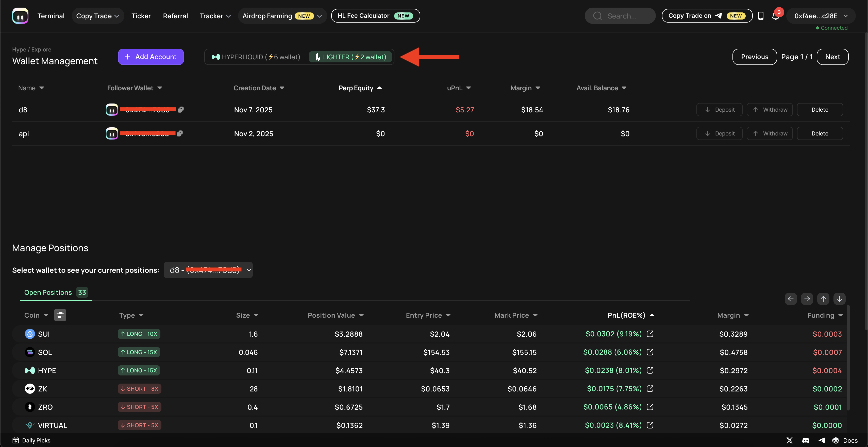Click the mobile phone icon in header
868x447 pixels.
coord(760,16)
